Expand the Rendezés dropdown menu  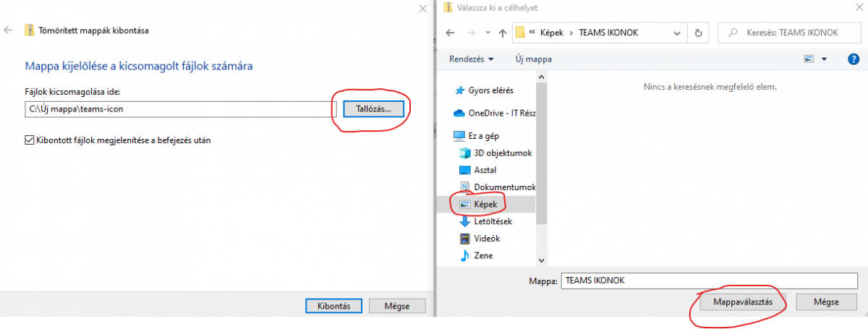pyautogui.click(x=471, y=59)
